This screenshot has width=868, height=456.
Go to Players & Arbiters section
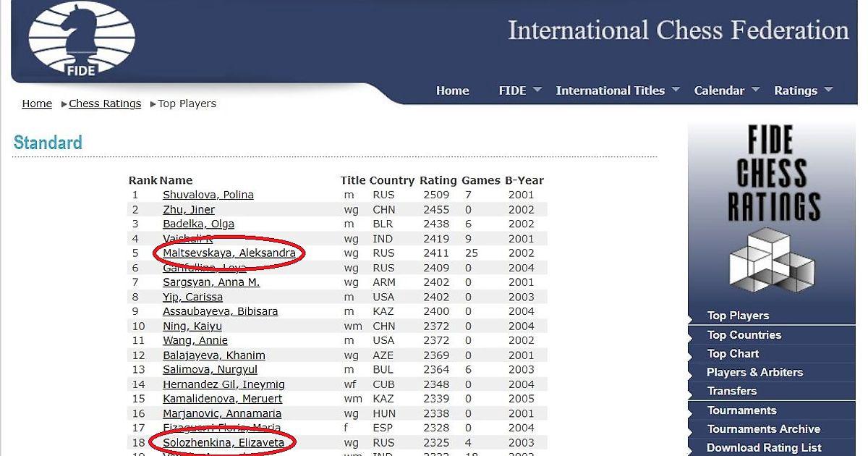point(754,372)
